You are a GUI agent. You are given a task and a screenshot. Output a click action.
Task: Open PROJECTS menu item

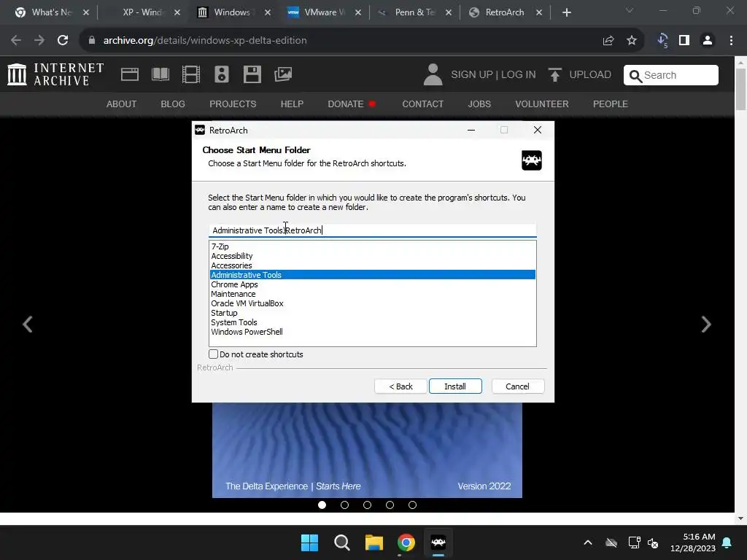coord(233,104)
